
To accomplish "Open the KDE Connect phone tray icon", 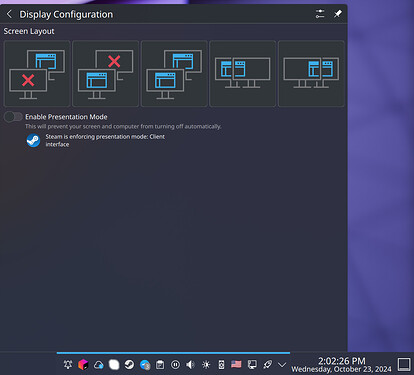I will point(221,365).
